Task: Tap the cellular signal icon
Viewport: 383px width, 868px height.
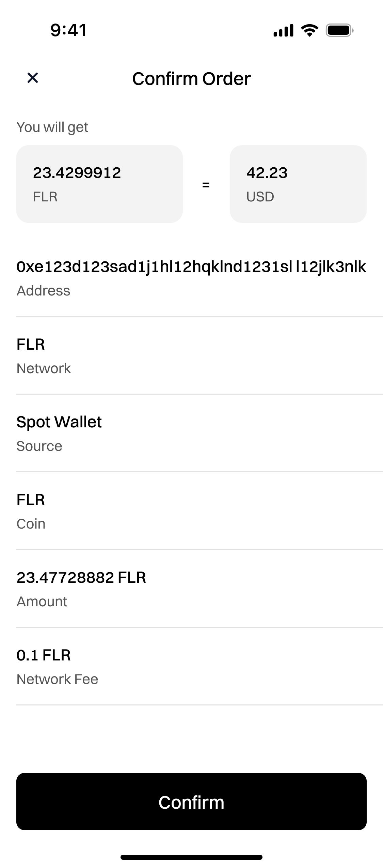Action: 283,30
